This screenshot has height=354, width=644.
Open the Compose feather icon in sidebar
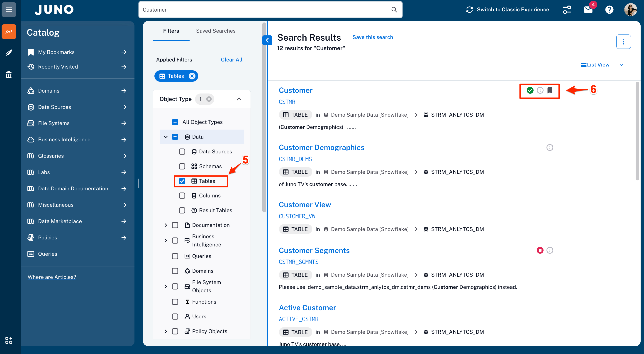tap(9, 53)
